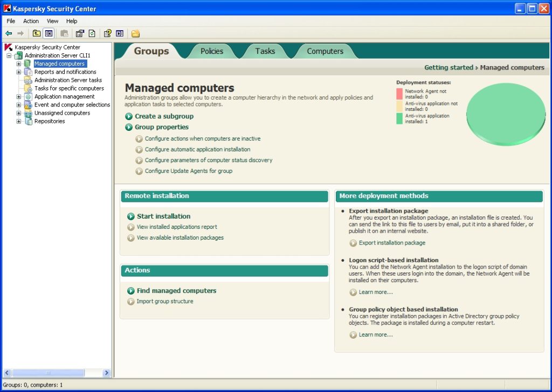Click Configure parameters of computer status discovery
The width and height of the screenshot is (552, 392).
(x=209, y=160)
